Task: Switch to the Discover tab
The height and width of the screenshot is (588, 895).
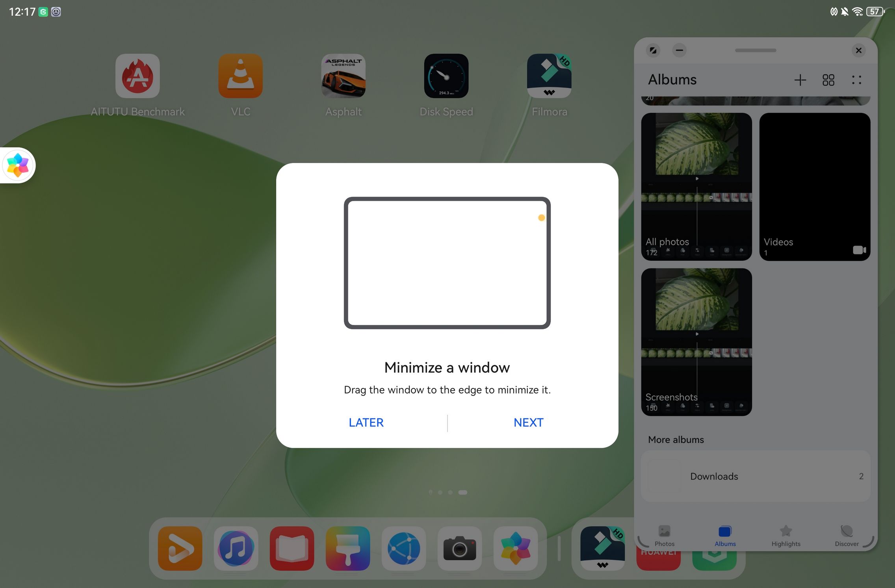Action: pos(847,536)
